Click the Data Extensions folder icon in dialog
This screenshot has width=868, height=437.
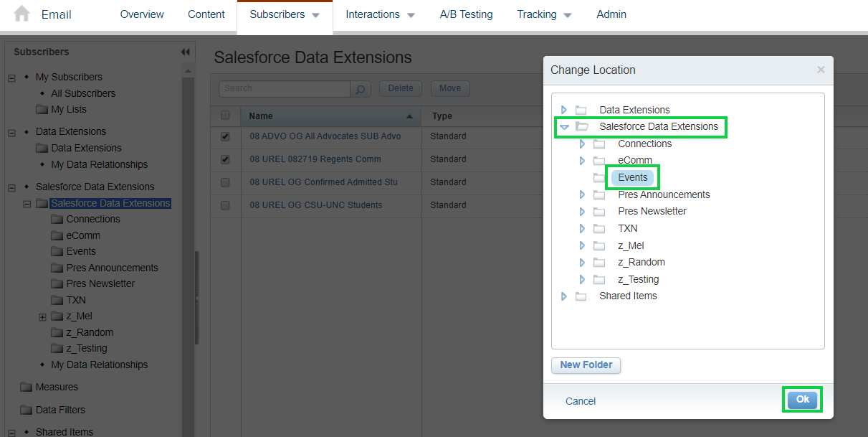click(x=581, y=110)
